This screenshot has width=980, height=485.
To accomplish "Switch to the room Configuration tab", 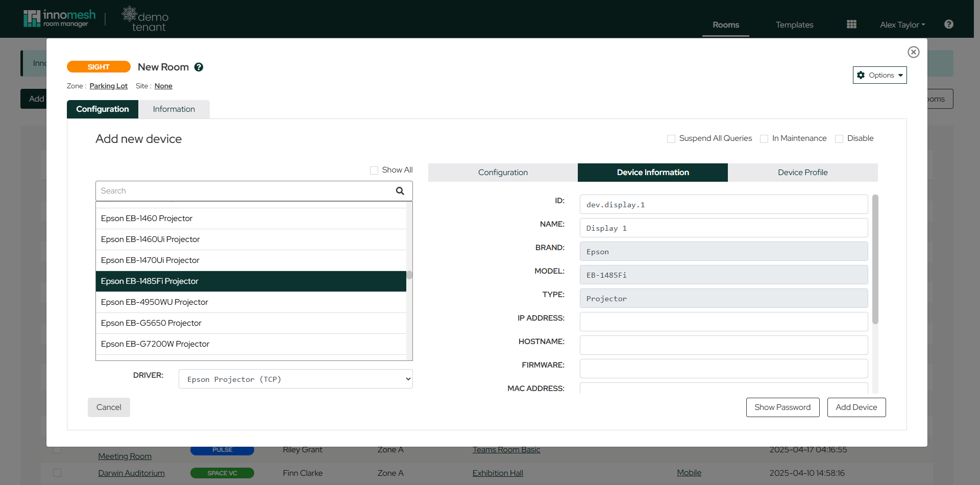I will [x=103, y=109].
